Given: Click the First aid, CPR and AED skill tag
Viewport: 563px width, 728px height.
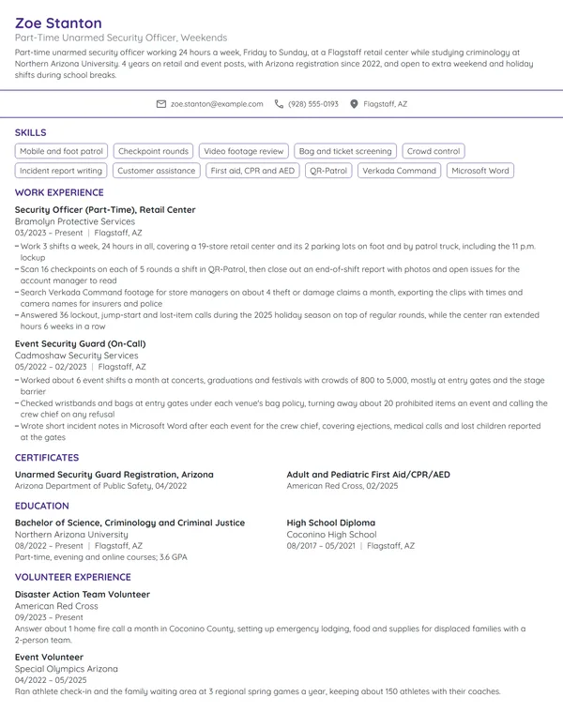Looking at the screenshot, I should (x=252, y=171).
